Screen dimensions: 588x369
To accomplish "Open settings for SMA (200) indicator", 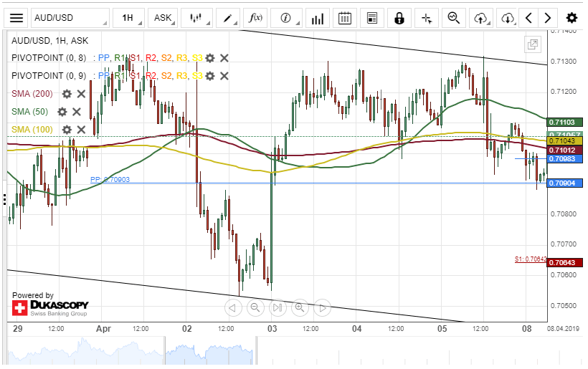I will pos(67,94).
